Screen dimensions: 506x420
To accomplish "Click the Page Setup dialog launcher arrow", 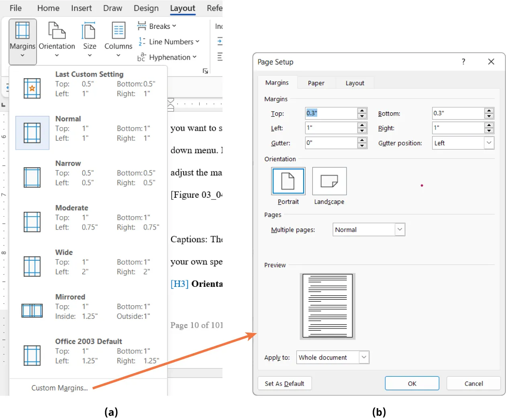I will pyautogui.click(x=205, y=71).
